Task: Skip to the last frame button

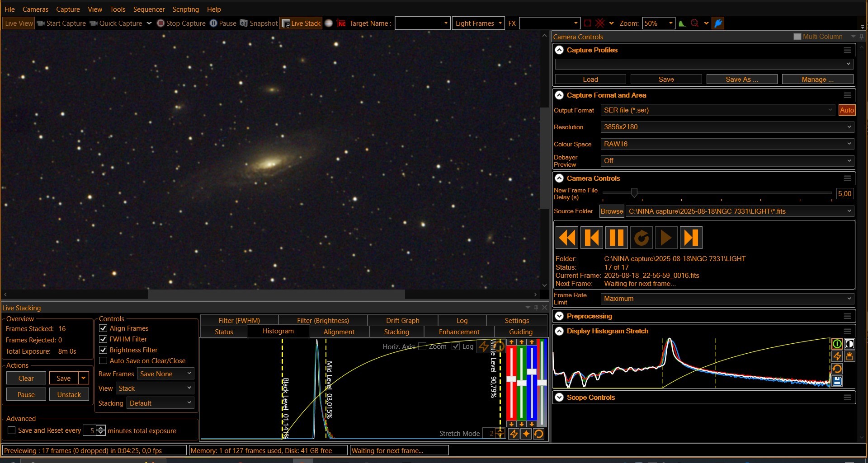Action: click(x=690, y=238)
